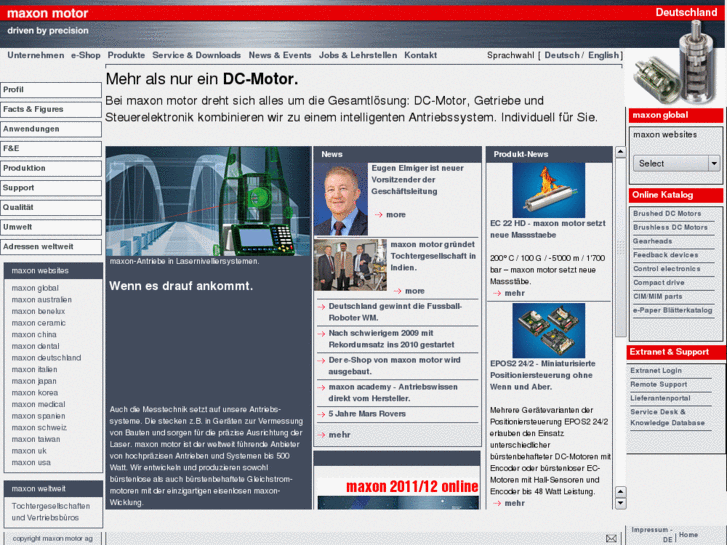Image resolution: width=727 pixels, height=545 pixels.
Task: Click the India subsidiary group photo
Action: 350,265
